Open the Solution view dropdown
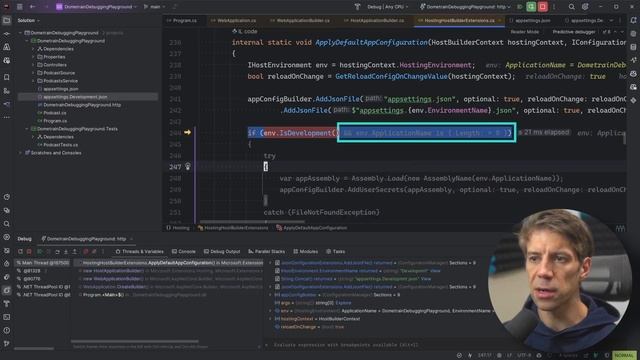The width and height of the screenshot is (640, 360). click(29, 20)
